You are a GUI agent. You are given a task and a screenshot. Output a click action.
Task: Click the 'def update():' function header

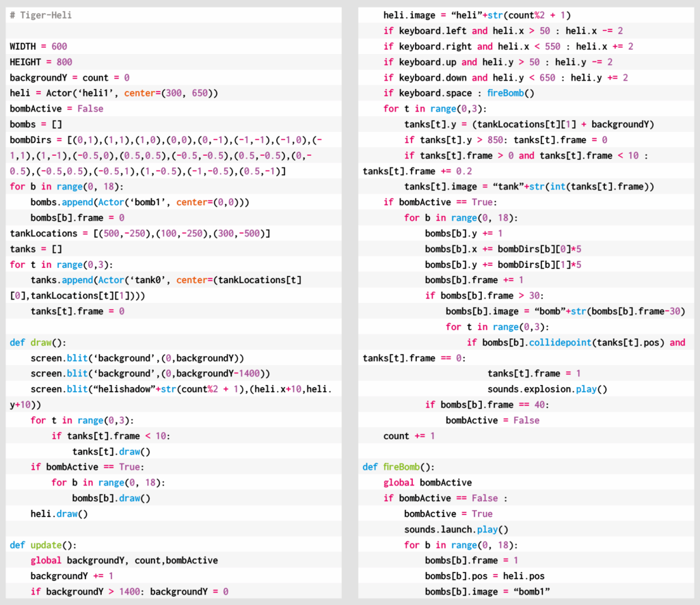[x=43, y=545]
